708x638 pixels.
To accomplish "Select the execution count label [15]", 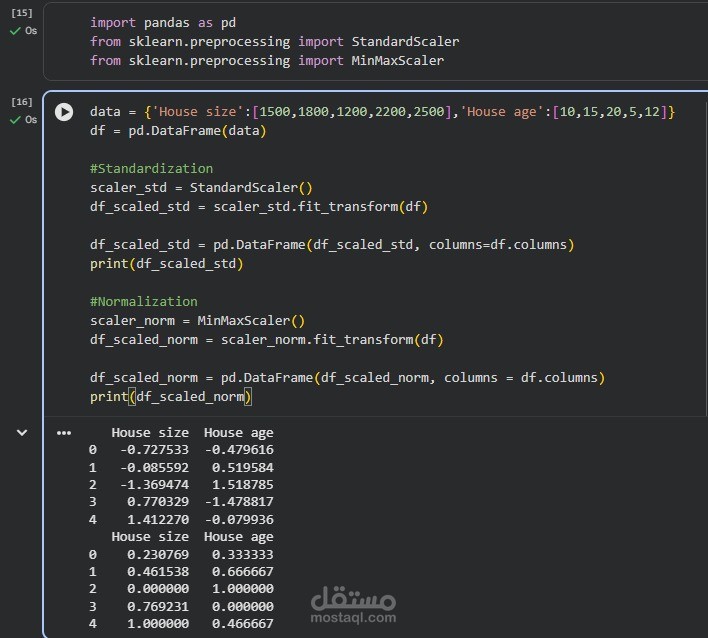I will (22, 13).
